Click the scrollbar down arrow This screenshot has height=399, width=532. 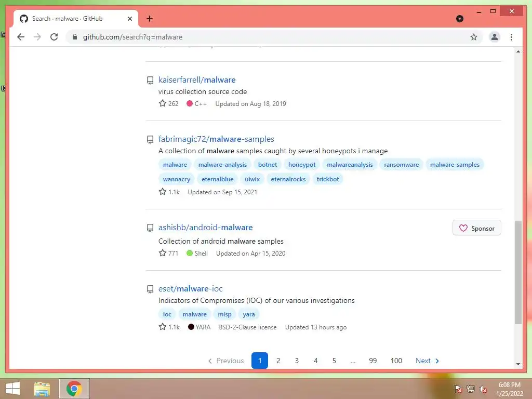(x=518, y=364)
